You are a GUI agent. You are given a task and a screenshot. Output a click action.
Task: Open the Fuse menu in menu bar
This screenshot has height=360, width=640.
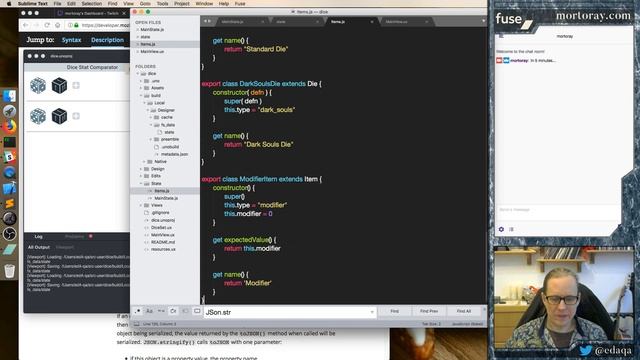tap(240, 3)
